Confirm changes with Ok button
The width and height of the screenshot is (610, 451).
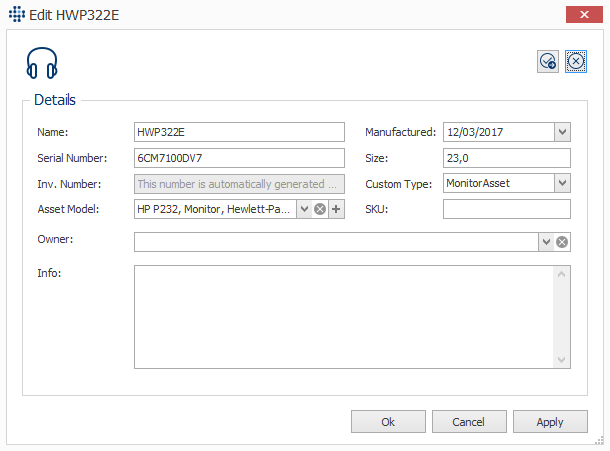388,422
